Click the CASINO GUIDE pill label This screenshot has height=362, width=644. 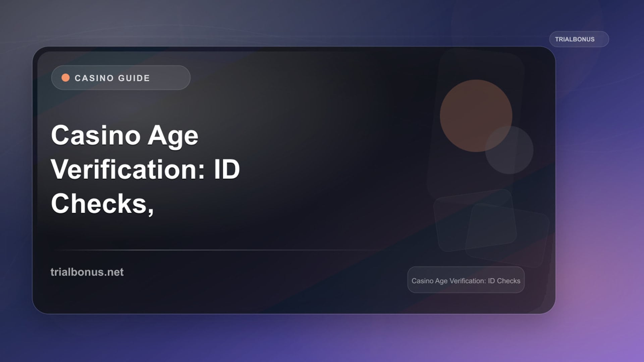click(x=121, y=78)
